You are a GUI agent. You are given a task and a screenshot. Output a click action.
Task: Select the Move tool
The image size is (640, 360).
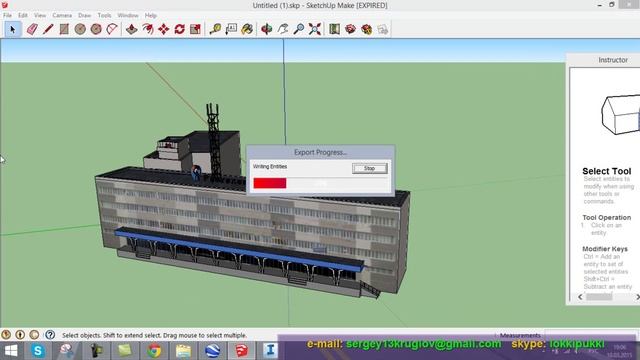(x=164, y=29)
